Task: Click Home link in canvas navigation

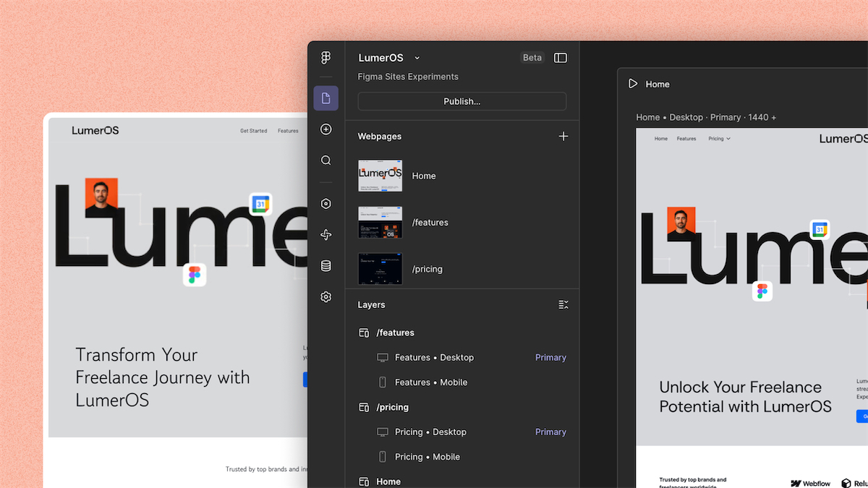Action: (x=661, y=138)
